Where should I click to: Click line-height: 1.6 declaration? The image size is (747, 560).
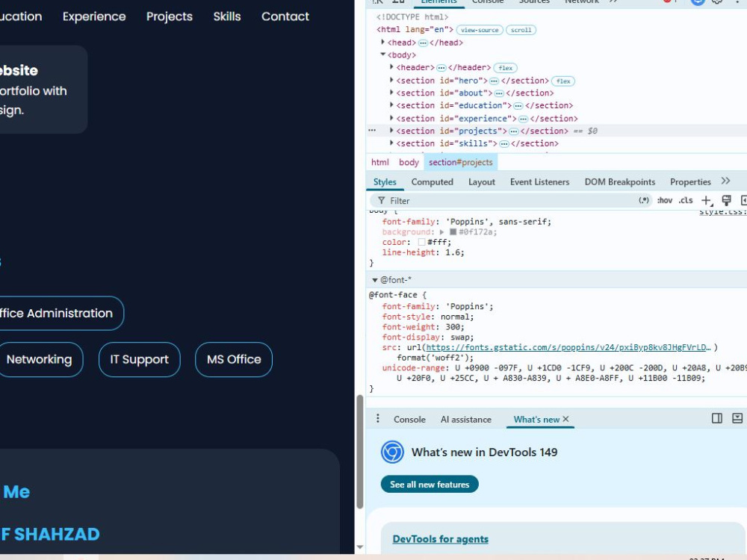click(423, 253)
